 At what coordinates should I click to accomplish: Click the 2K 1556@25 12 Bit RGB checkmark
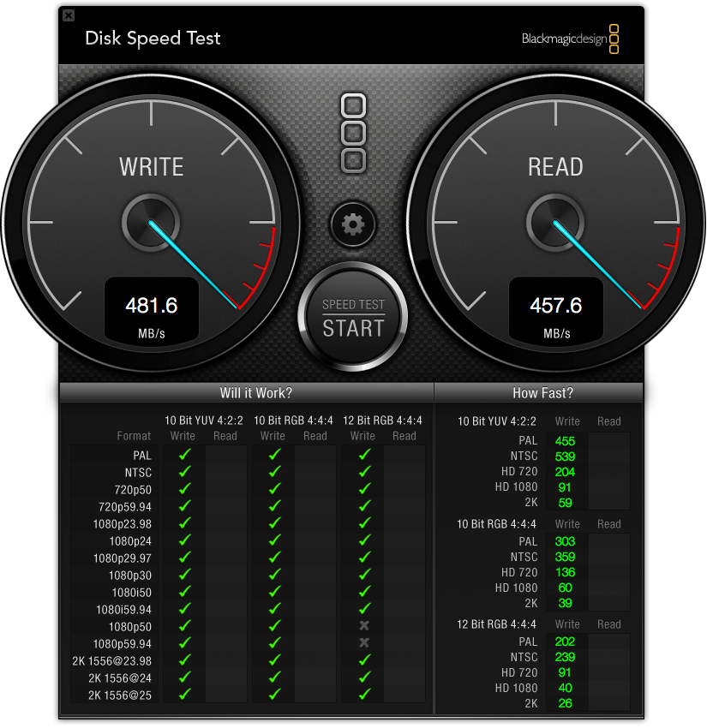(365, 695)
